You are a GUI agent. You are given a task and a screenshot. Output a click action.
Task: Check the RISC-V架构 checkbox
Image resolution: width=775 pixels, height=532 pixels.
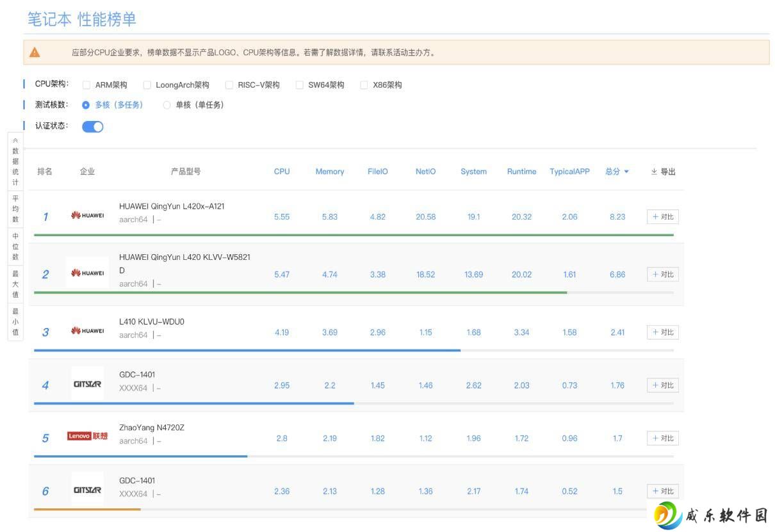pyautogui.click(x=229, y=85)
